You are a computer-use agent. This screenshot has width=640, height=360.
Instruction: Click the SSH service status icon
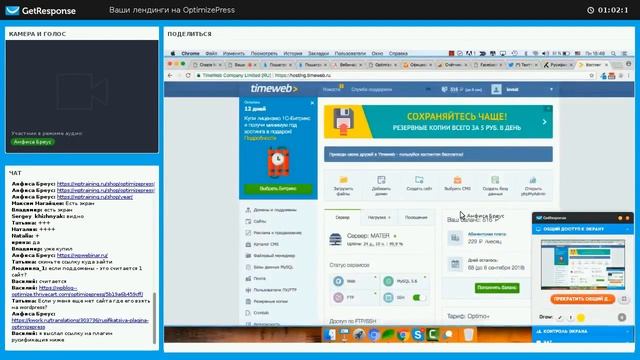click(x=389, y=298)
